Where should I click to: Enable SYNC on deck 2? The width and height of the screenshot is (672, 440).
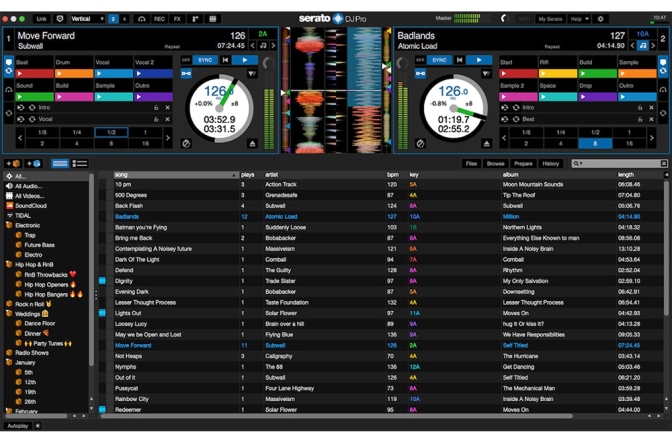(439, 60)
